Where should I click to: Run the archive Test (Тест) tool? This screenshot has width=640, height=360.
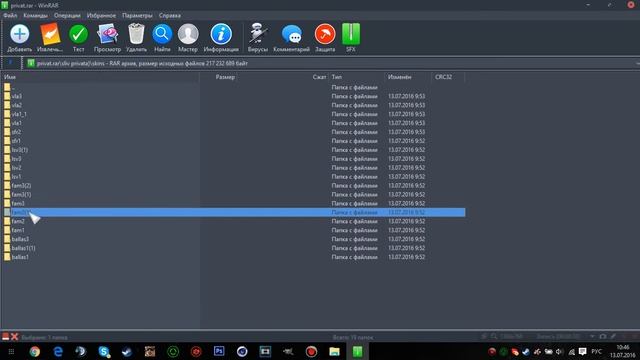click(x=78, y=38)
